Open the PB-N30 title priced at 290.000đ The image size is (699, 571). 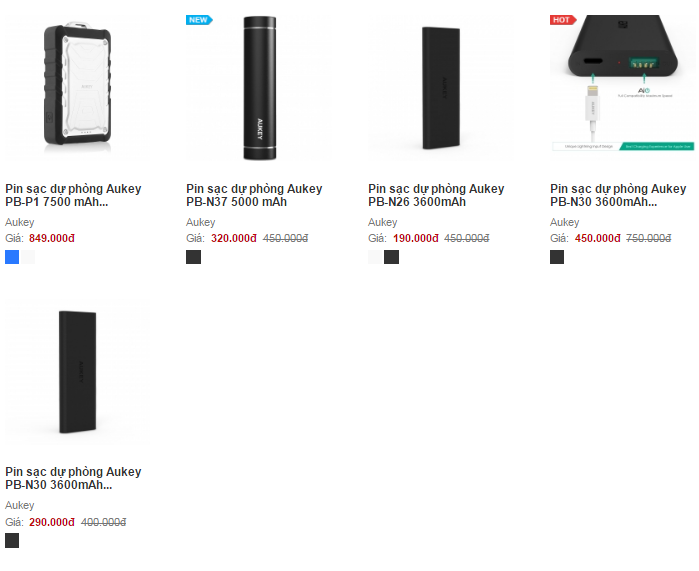pos(73,478)
